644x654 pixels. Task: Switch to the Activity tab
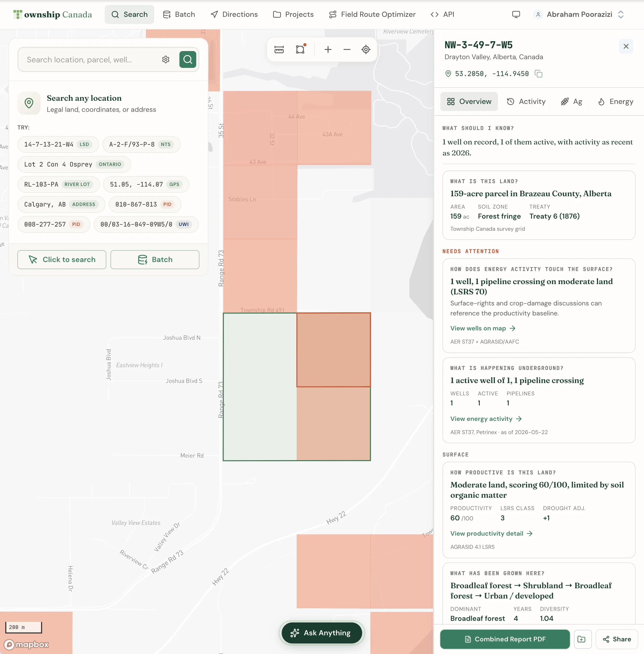526,102
